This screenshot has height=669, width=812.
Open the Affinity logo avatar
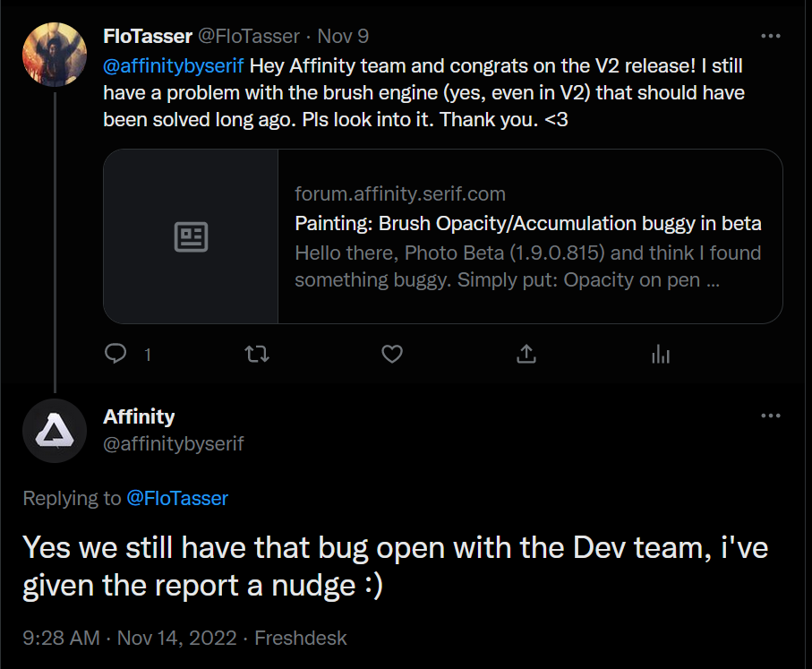[x=55, y=431]
